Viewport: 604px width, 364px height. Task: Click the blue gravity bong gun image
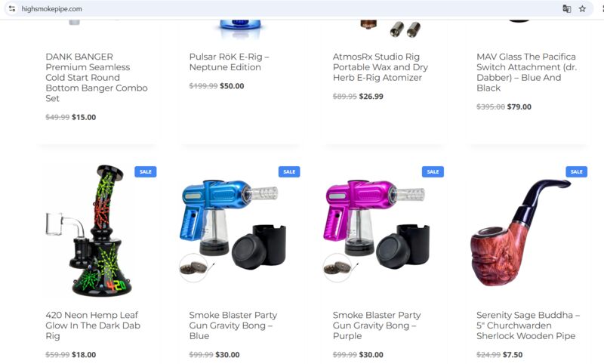click(x=234, y=231)
